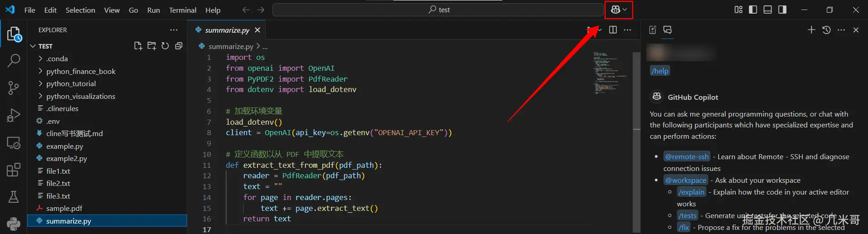The height and width of the screenshot is (234, 868).
Task: Open the Run menu
Action: (153, 10)
